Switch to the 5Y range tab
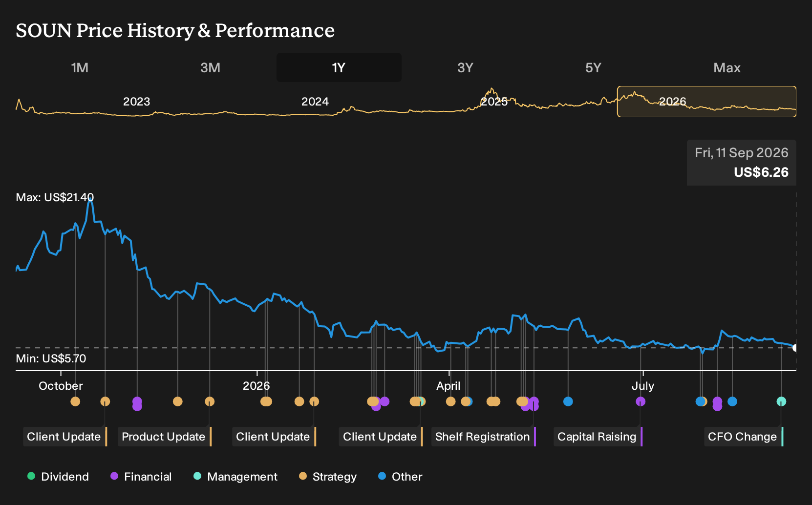The width and height of the screenshot is (812, 505). click(593, 67)
